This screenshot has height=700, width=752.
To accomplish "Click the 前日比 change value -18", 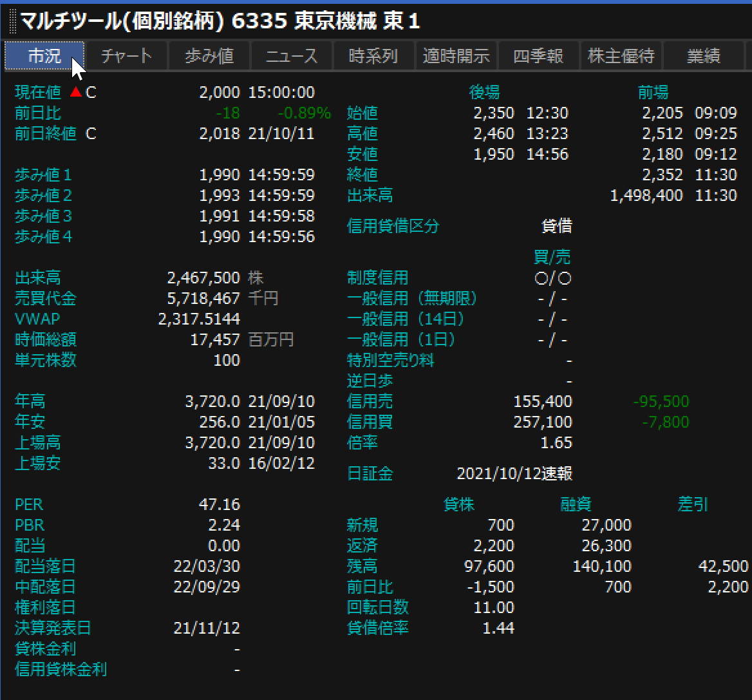I will tap(228, 113).
